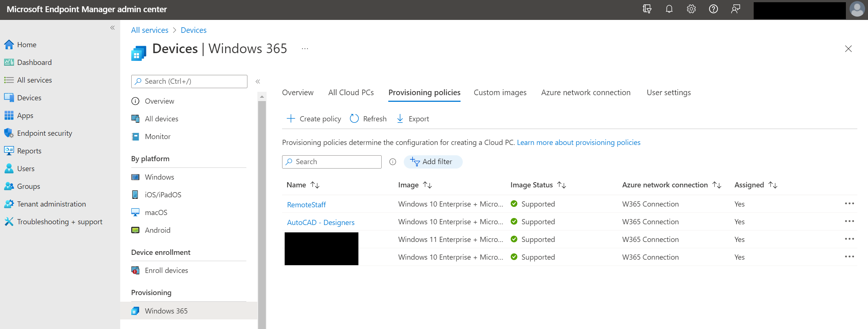868x329 pixels.
Task: Open the directory and subscription filter icon
Action: pyautogui.click(x=647, y=9)
